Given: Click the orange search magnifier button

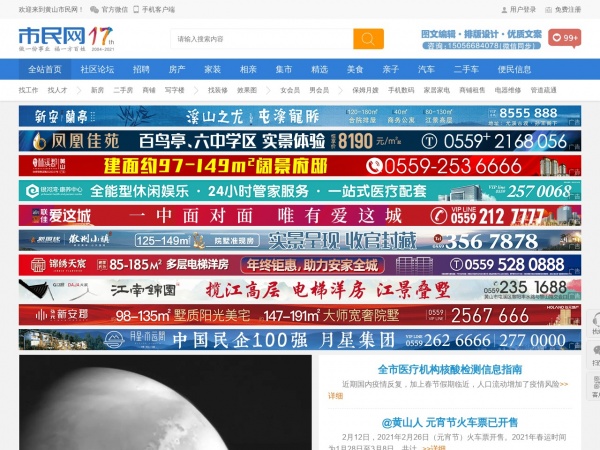Looking at the screenshot, I should [x=368, y=39].
